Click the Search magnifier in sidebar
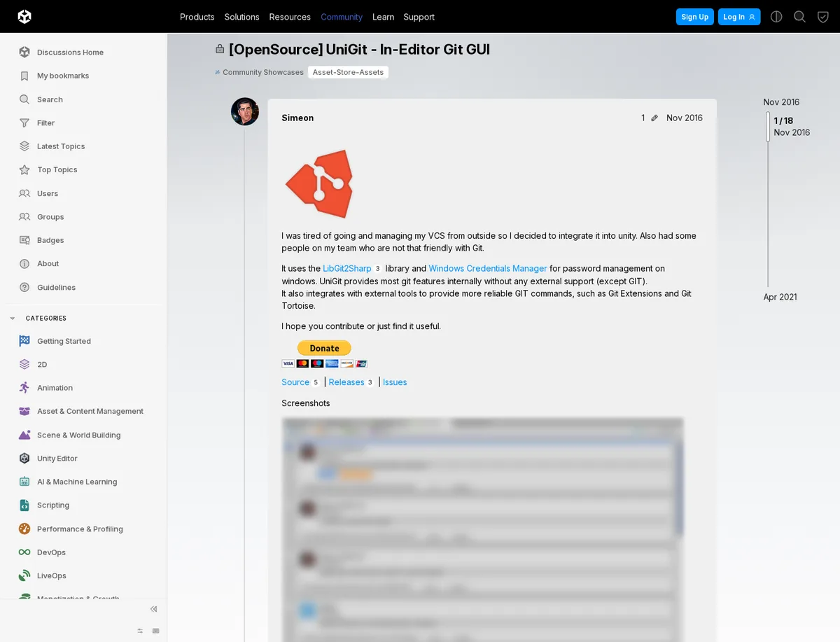This screenshot has height=642, width=840. [x=24, y=99]
